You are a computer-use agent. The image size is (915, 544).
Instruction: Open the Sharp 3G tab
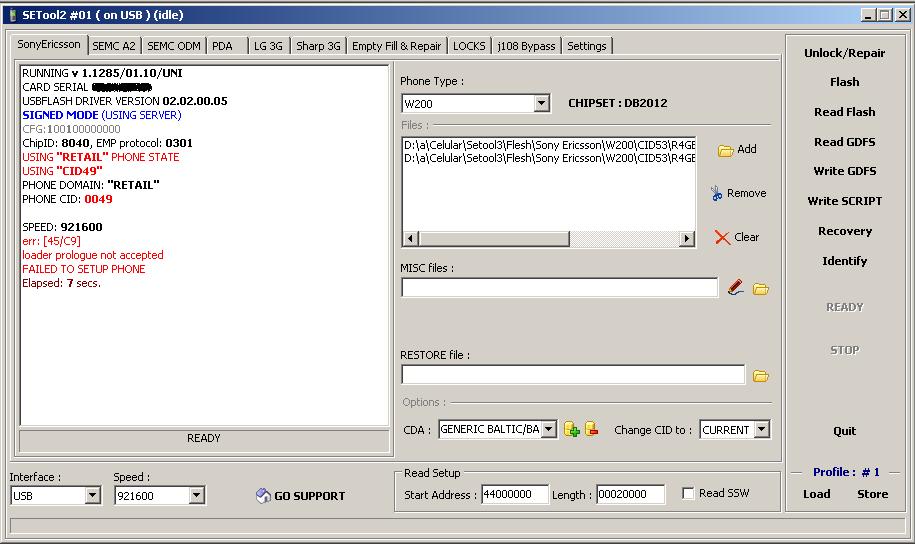point(318,46)
